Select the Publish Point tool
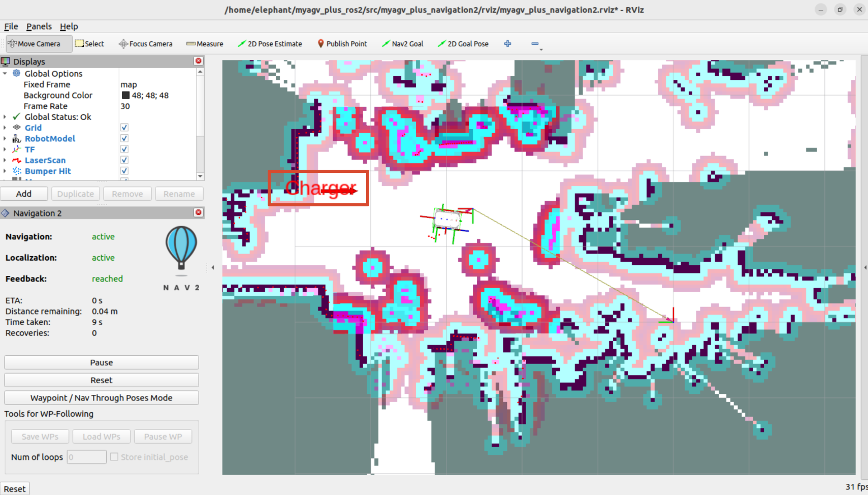Viewport: 868px width, 495px height. pos(342,44)
